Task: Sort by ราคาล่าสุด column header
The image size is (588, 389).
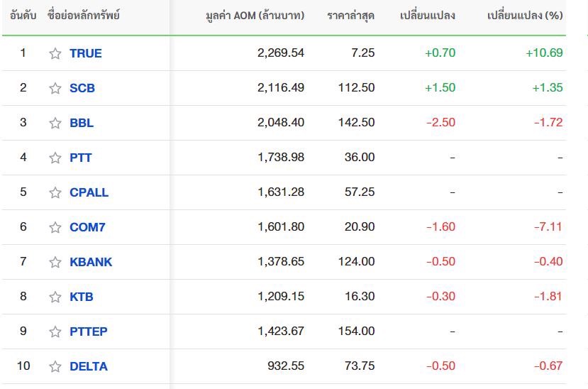Action: [x=350, y=16]
